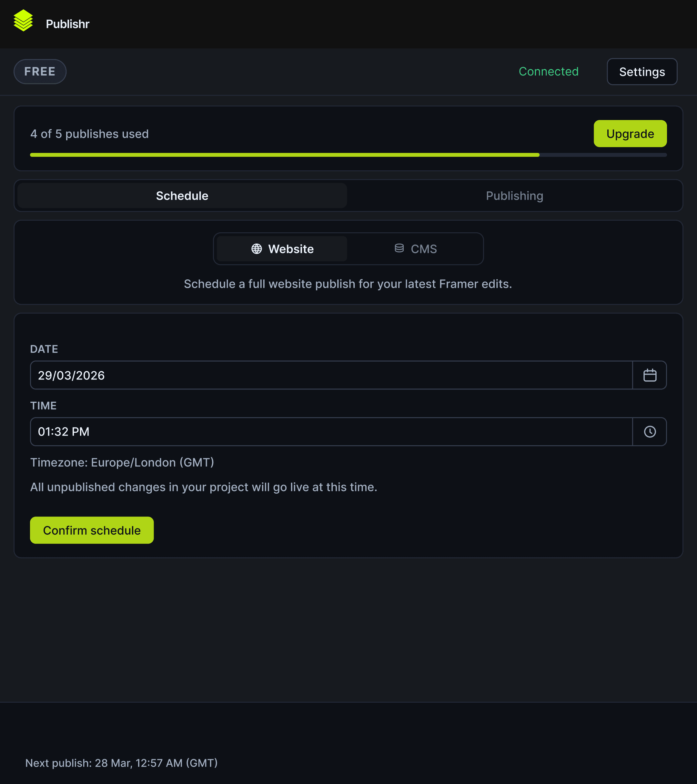Switch to the Publishing tab

click(514, 196)
